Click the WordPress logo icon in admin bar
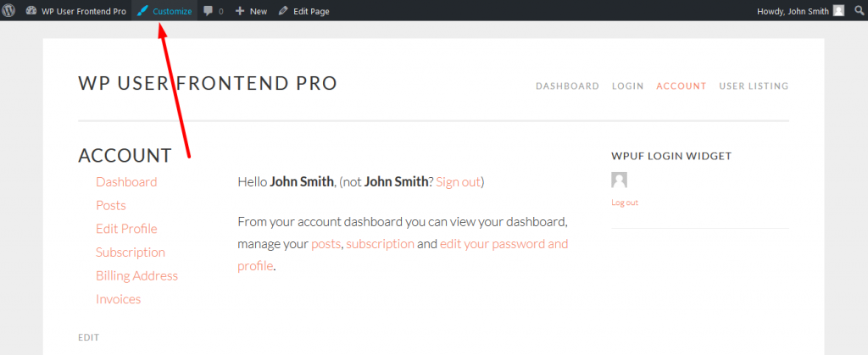Viewport: 868px width, 355px height. (9, 11)
